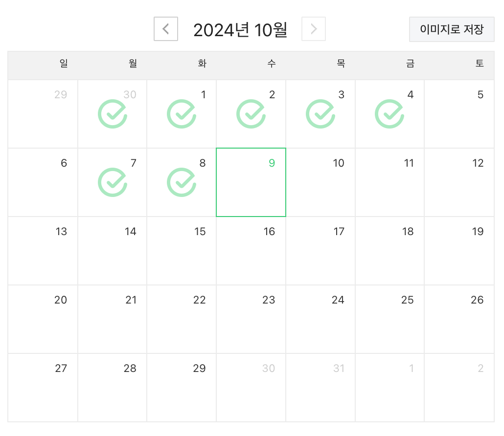
Task: Click the check mark icon on October 3
Action: pyautogui.click(x=321, y=114)
